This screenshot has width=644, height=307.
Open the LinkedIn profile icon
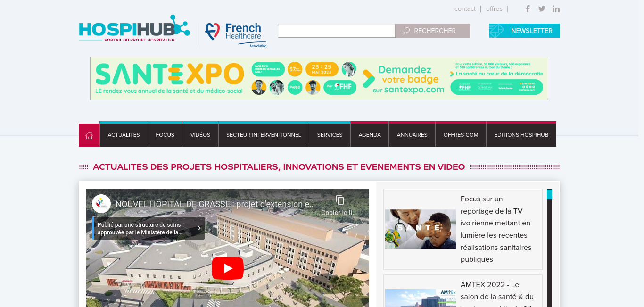[556, 8]
